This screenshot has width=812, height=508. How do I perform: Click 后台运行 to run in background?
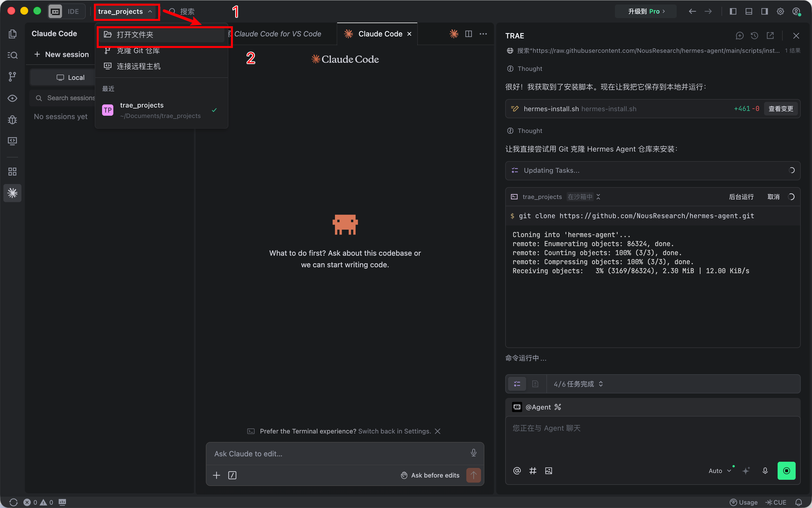click(x=741, y=197)
